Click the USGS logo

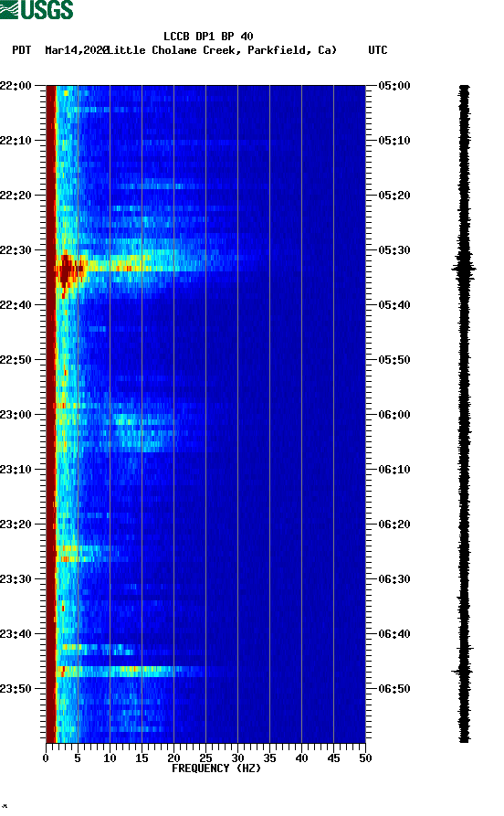[37, 9]
